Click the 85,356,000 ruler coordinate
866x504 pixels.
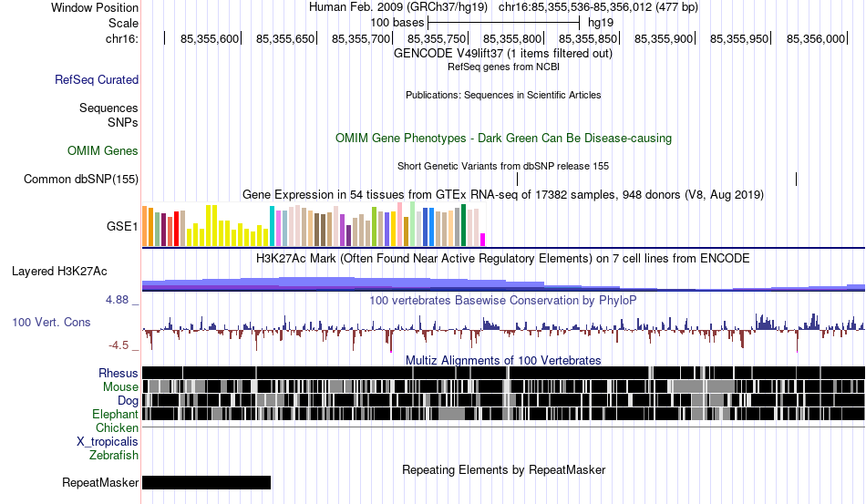click(x=816, y=38)
